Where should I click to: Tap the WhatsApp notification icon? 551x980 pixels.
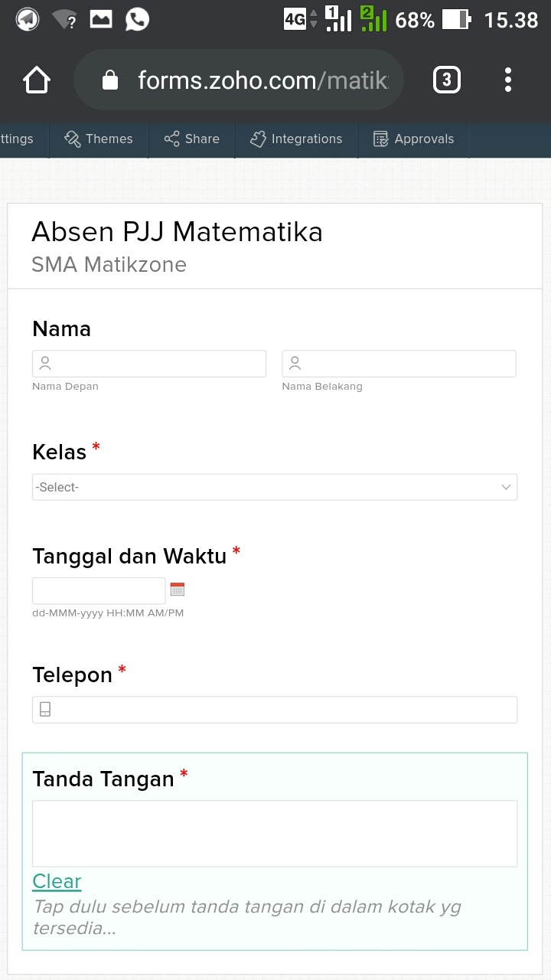tap(137, 20)
